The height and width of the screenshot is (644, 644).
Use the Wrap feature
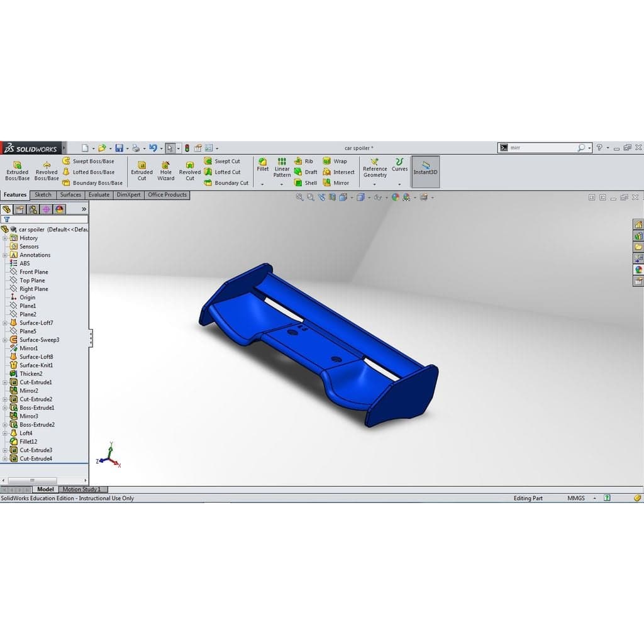[335, 161]
